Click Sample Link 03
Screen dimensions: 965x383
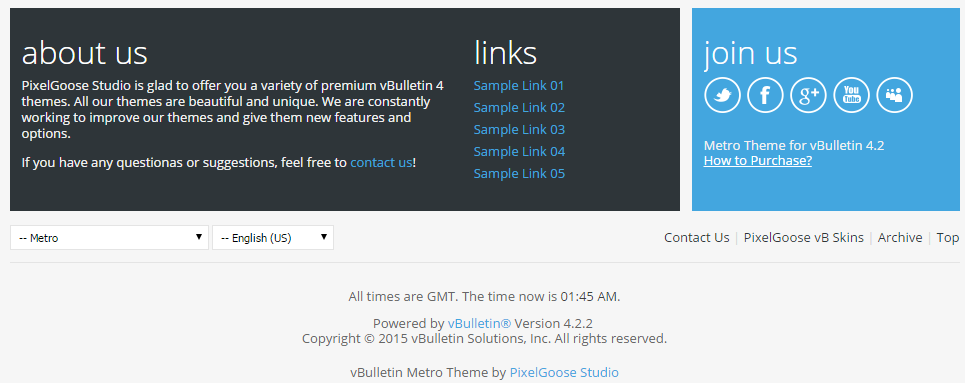point(519,130)
